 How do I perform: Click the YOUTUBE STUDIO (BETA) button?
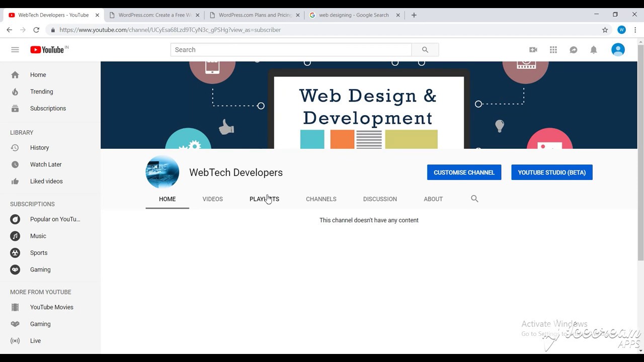click(552, 172)
